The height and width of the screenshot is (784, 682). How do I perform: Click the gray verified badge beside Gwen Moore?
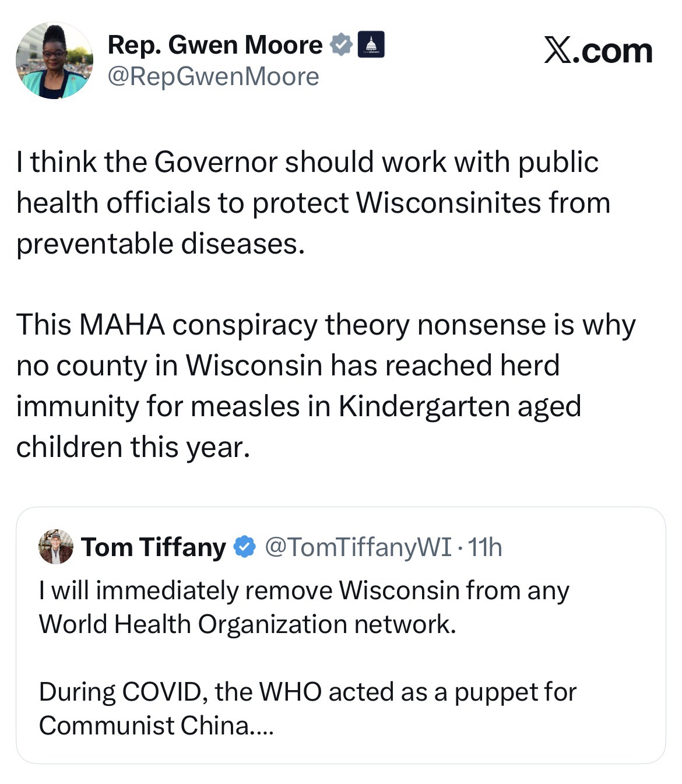341,45
